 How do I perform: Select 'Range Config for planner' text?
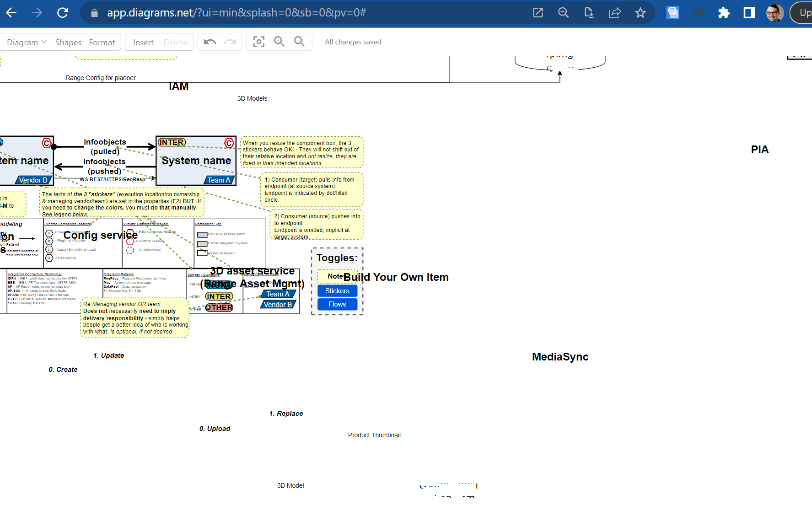pos(101,78)
